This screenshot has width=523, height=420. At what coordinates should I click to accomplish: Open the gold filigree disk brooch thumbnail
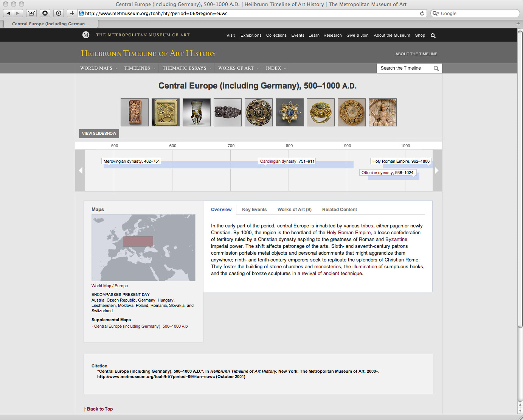point(352,112)
